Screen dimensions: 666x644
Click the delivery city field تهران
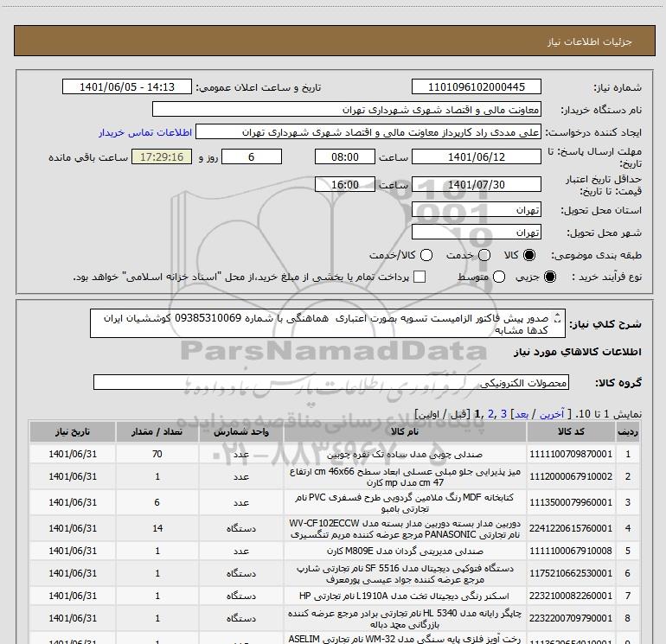click(476, 233)
